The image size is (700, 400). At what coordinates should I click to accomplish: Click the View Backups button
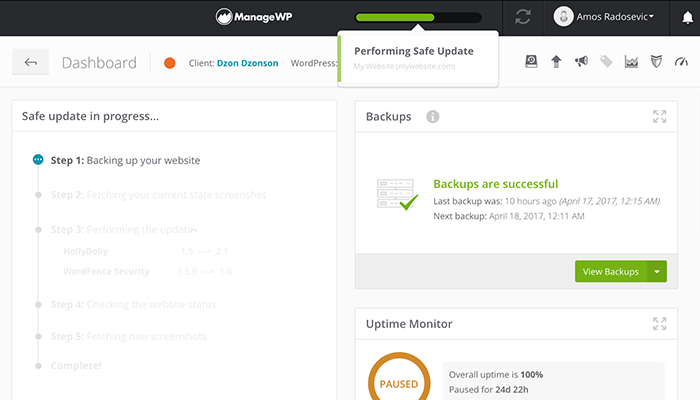click(610, 271)
